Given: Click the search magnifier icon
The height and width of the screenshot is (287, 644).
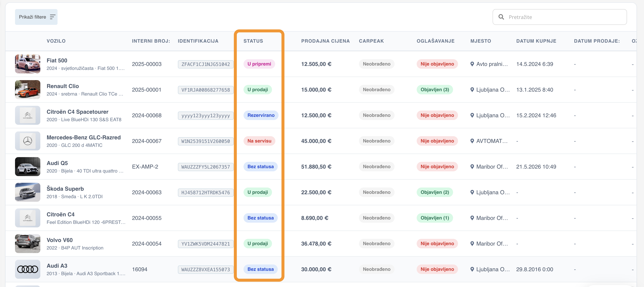Looking at the screenshot, I should tap(501, 17).
